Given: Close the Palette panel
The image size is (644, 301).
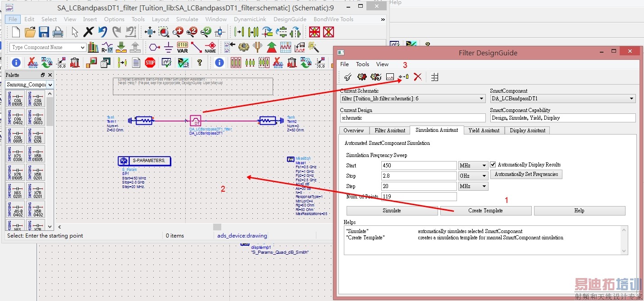Looking at the screenshot, I should (x=50, y=75).
